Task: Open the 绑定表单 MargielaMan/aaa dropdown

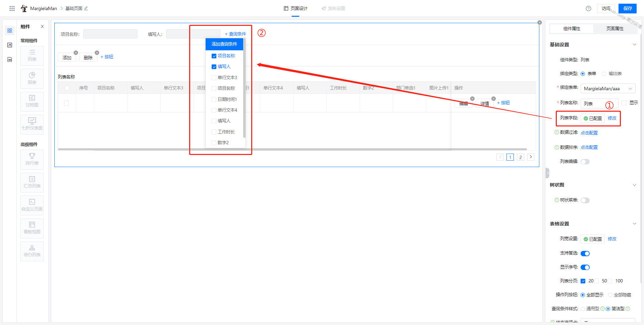Action: click(608, 89)
